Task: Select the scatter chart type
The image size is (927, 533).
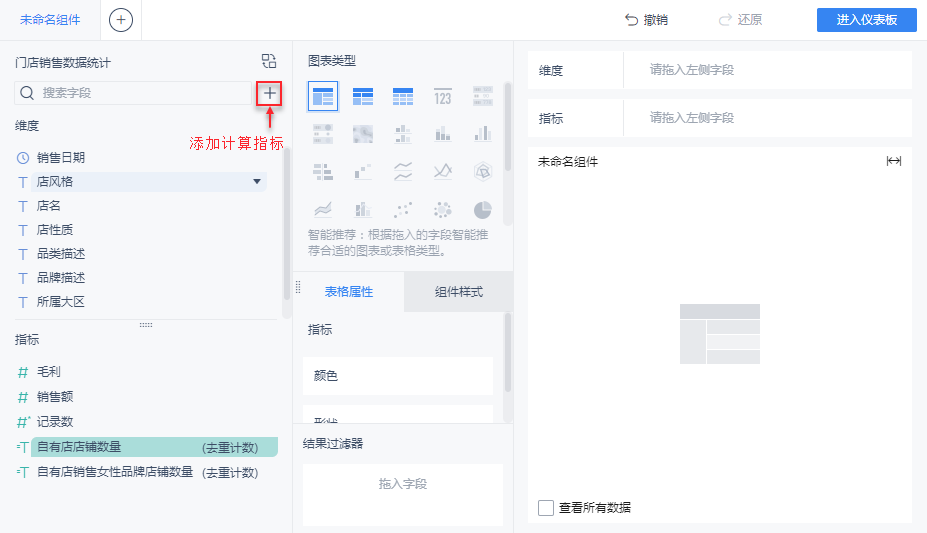Action: click(x=403, y=210)
